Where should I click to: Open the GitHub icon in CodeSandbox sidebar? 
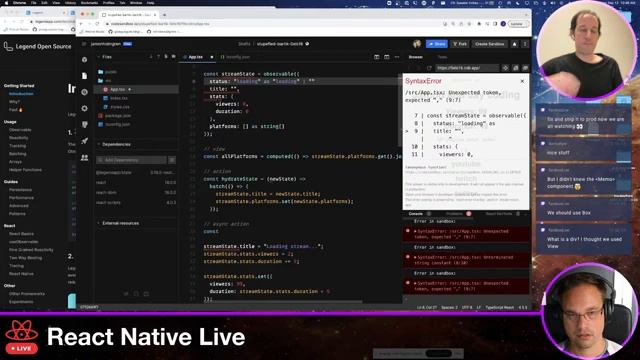[x=84, y=124]
